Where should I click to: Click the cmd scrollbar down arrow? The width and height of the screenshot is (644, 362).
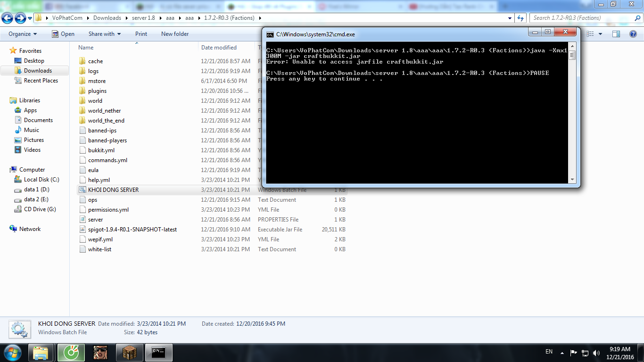pos(572,180)
